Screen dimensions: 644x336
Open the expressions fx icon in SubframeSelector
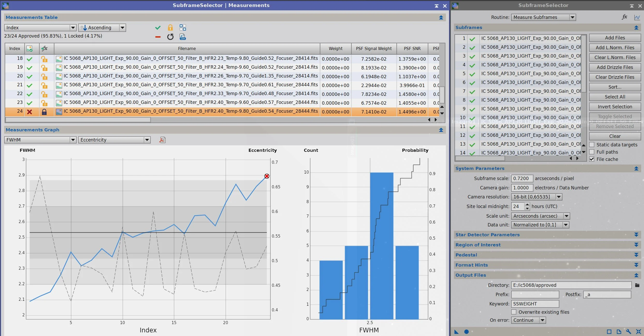pos(624,17)
